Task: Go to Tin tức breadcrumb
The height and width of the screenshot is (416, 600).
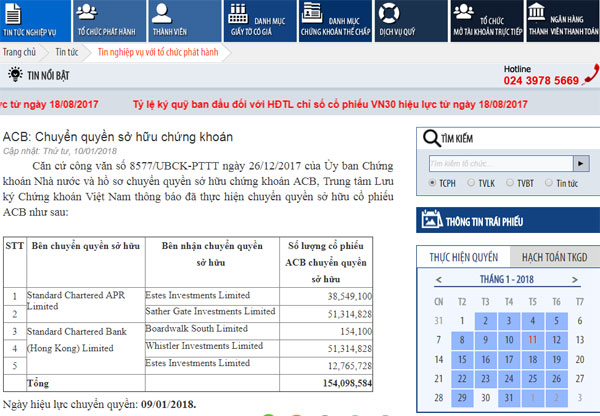Action: point(67,52)
